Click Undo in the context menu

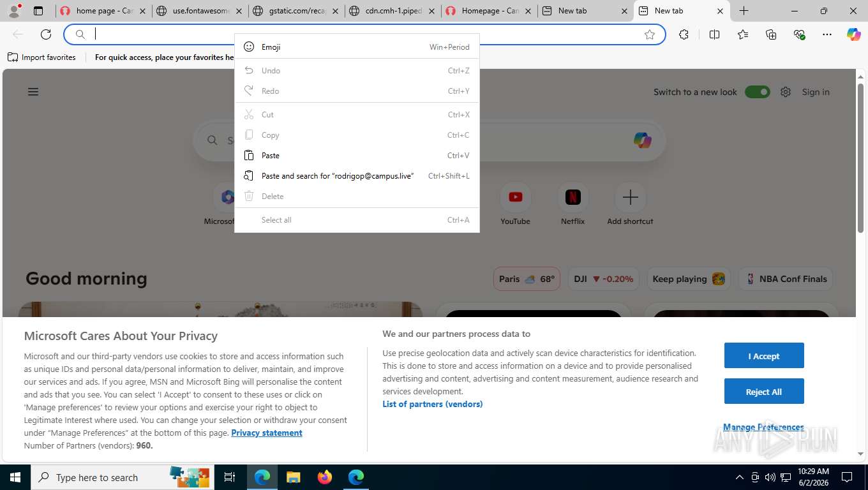[357, 70]
